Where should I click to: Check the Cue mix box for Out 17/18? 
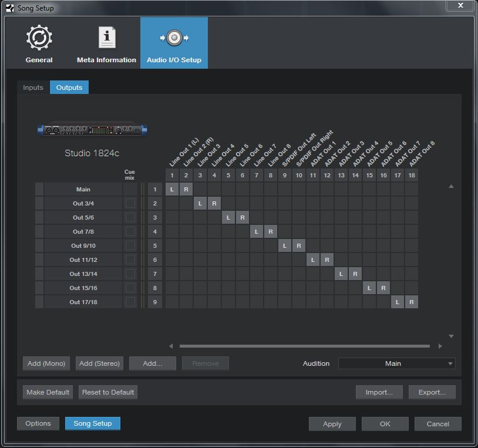point(130,302)
